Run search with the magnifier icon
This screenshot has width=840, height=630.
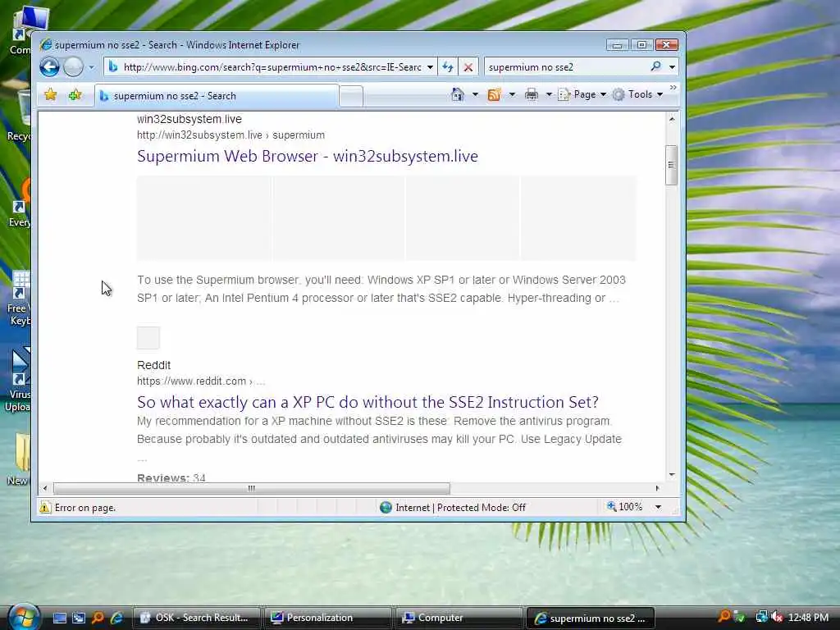click(x=655, y=66)
